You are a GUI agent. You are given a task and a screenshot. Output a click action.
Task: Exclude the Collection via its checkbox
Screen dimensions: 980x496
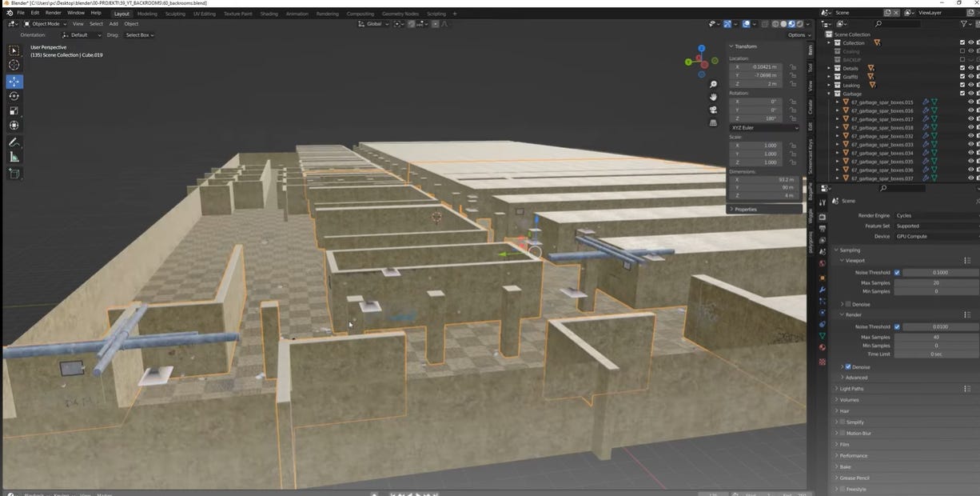click(962, 42)
